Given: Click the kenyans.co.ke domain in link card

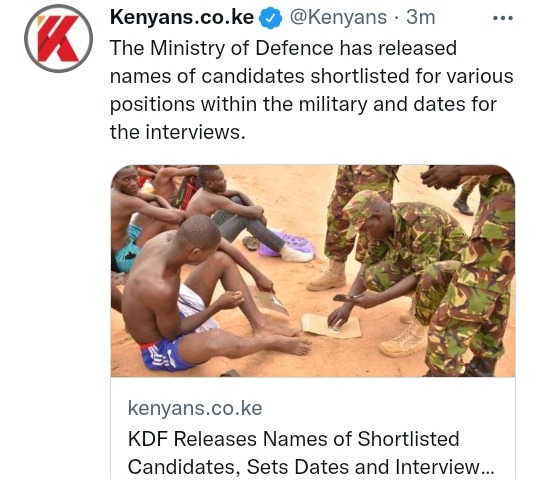Looking at the screenshot, I should (195, 408).
